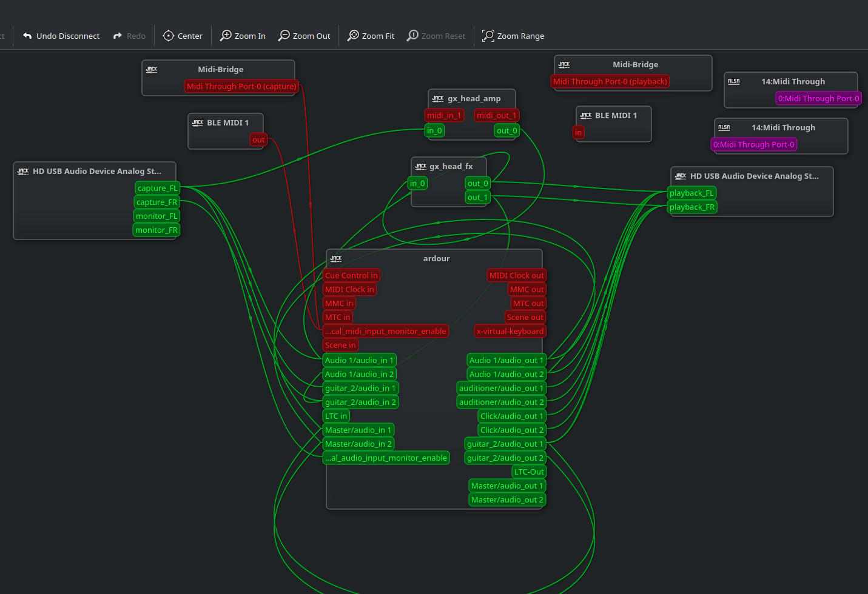Fit the graph using Zoom Fit

click(371, 36)
